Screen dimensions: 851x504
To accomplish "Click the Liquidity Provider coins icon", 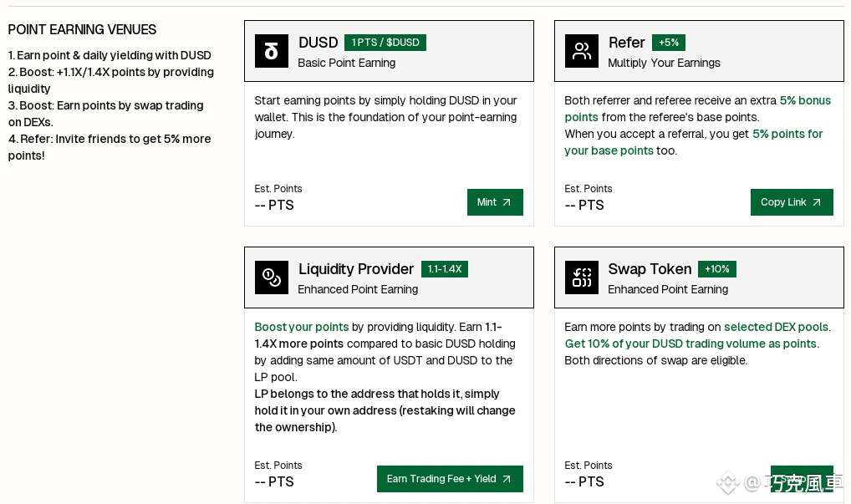I will click(x=271, y=277).
